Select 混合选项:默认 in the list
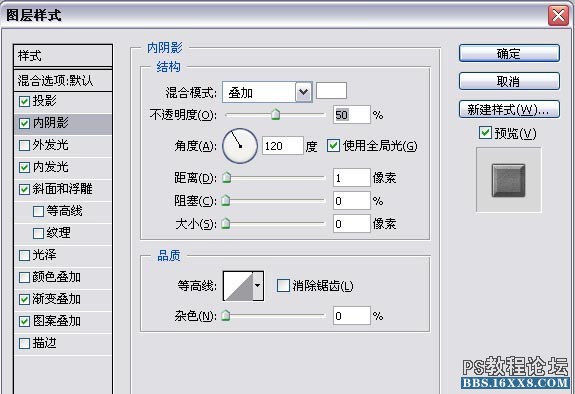Screen dimensions: 575x394 point(63,80)
